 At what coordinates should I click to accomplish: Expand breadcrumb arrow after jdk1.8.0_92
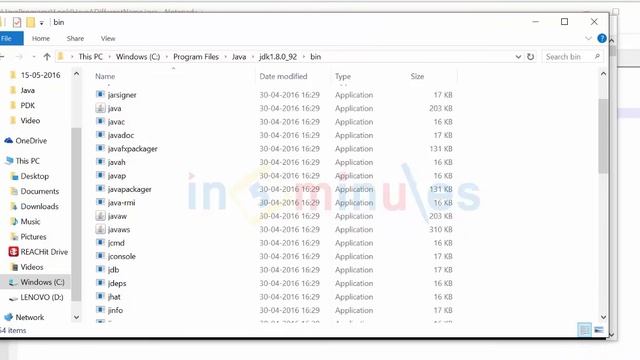[x=304, y=57]
